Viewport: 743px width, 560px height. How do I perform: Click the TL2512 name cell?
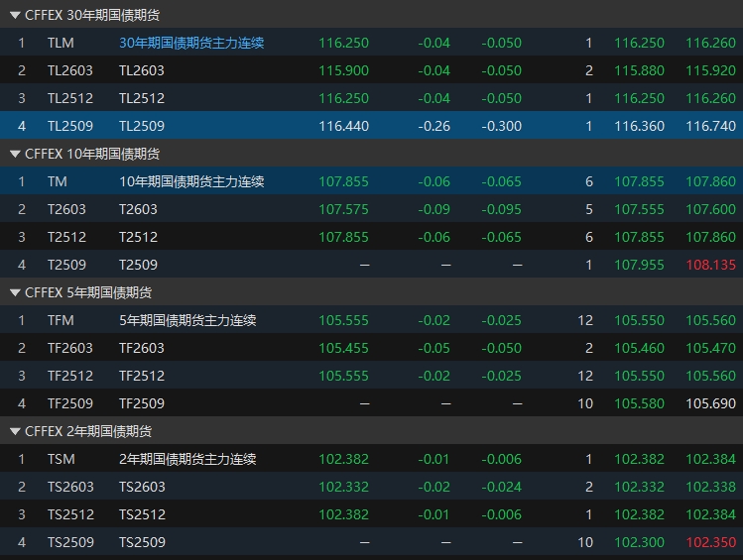(x=142, y=98)
